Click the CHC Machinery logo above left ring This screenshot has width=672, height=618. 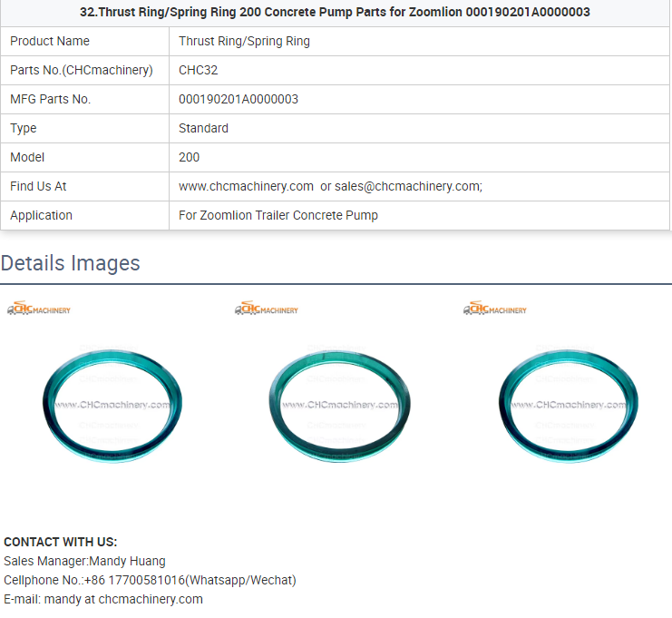(x=39, y=309)
